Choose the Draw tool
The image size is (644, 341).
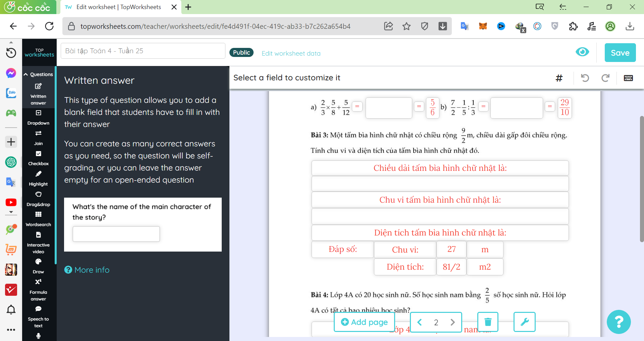[38, 266]
